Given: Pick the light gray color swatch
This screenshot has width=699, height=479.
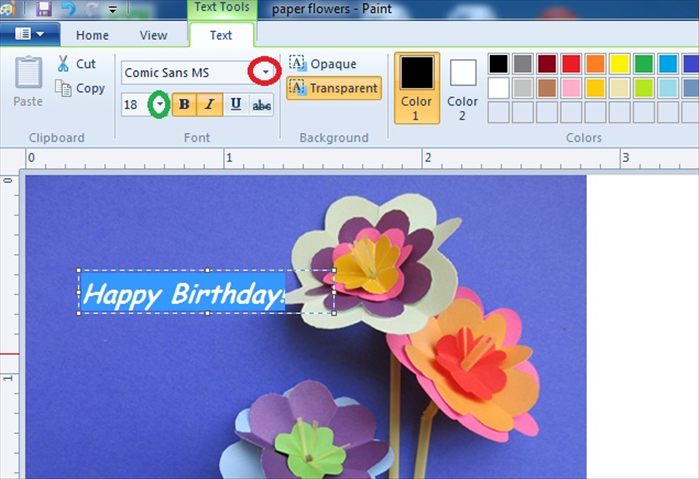Looking at the screenshot, I should 522,88.
